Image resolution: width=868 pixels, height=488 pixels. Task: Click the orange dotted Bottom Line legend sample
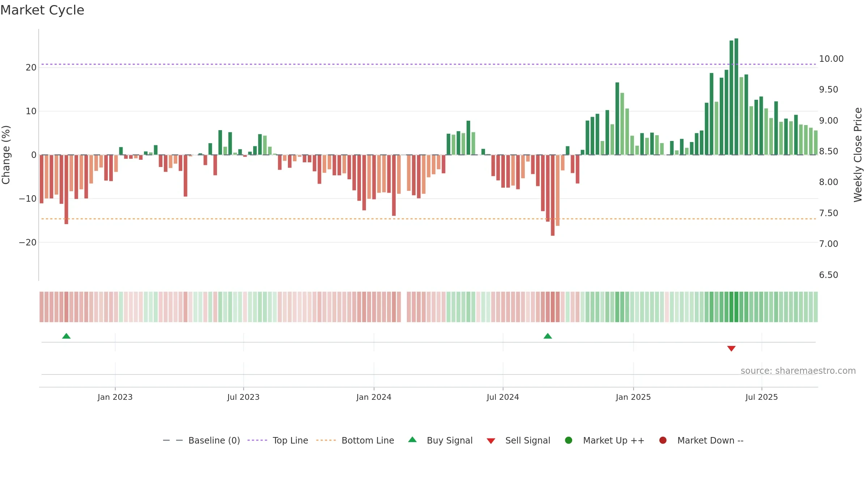tap(326, 440)
